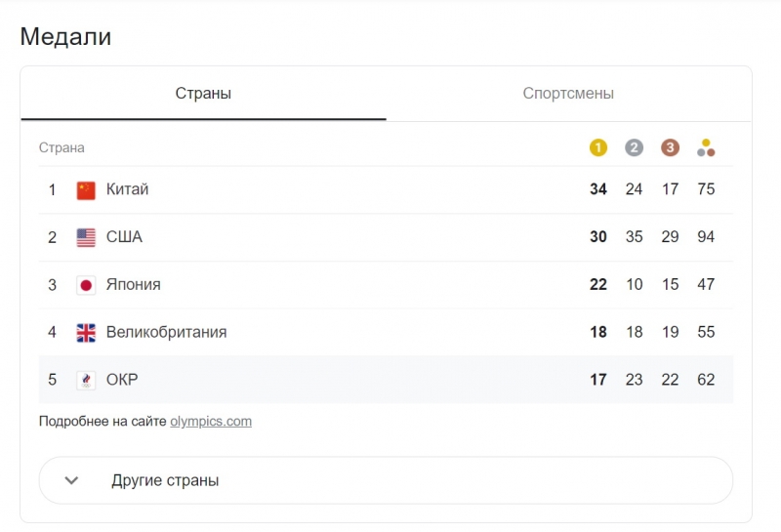The image size is (781, 532).
Task: Open the Другие страны expandable row
Action: click(385, 480)
